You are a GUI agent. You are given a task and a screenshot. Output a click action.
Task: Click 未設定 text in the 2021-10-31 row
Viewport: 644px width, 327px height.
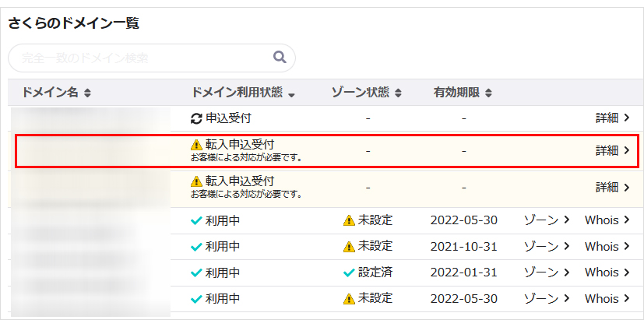[x=375, y=247]
